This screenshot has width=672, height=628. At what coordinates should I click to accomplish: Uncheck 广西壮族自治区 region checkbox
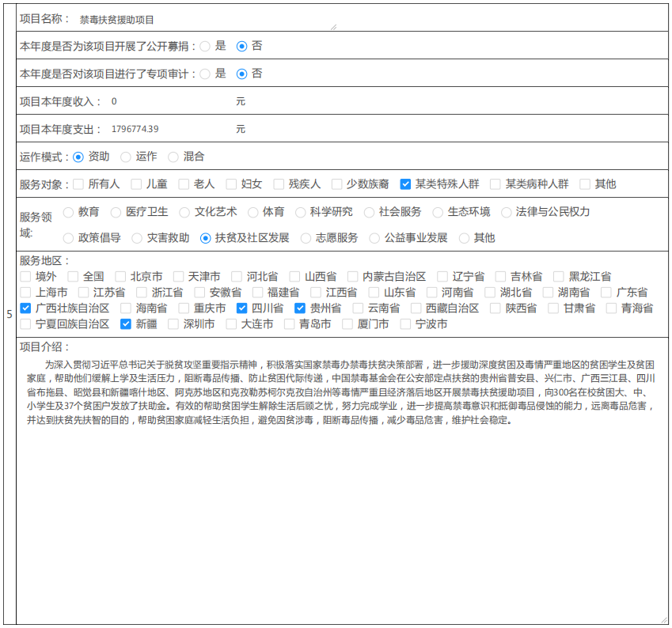coord(25,308)
